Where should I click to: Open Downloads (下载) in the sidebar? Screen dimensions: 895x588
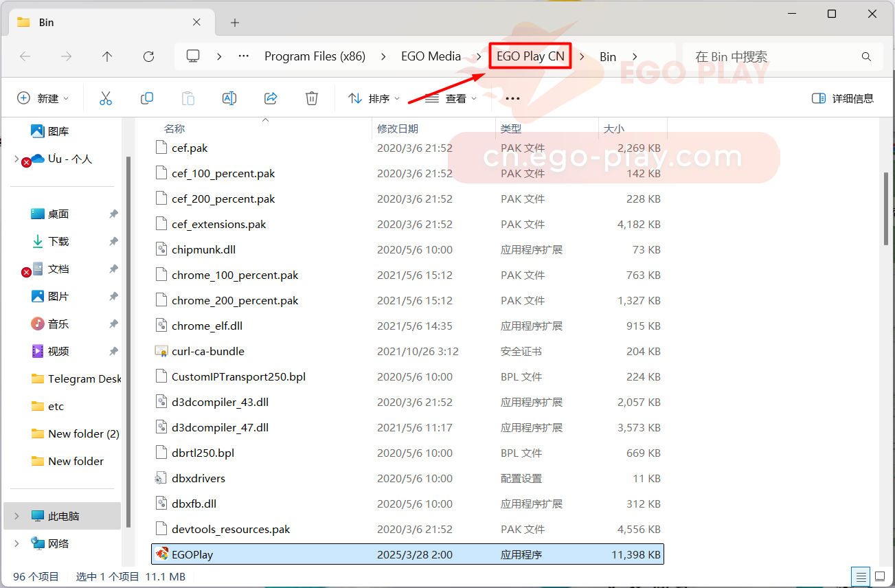click(x=58, y=241)
